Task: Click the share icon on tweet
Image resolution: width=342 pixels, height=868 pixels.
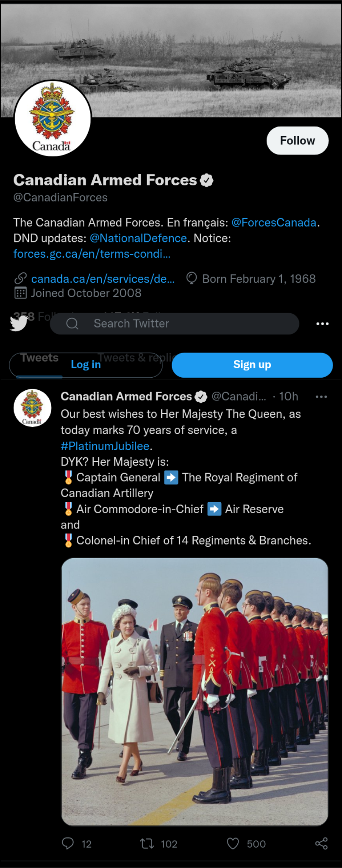Action: pos(321,843)
